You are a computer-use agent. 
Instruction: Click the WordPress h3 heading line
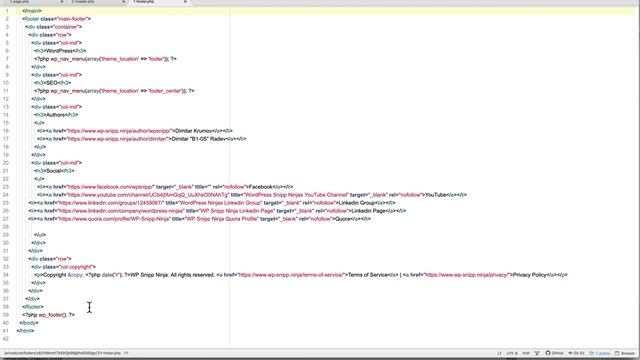60,51
